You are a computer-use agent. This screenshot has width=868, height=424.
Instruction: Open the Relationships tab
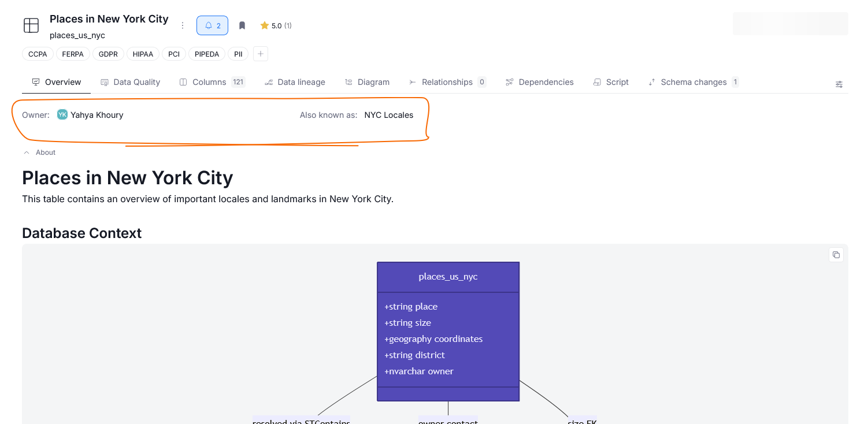(447, 82)
